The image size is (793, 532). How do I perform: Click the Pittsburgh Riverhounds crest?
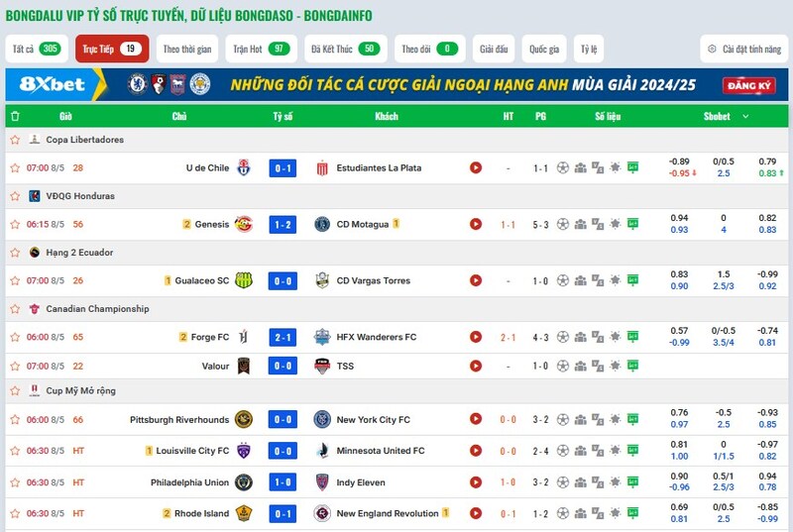pyautogui.click(x=244, y=419)
